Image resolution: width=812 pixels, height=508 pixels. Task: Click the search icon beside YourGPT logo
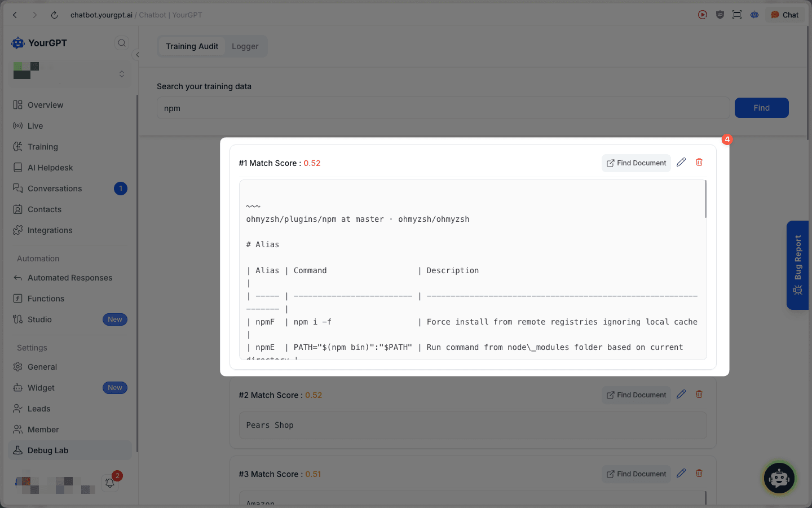[121, 43]
